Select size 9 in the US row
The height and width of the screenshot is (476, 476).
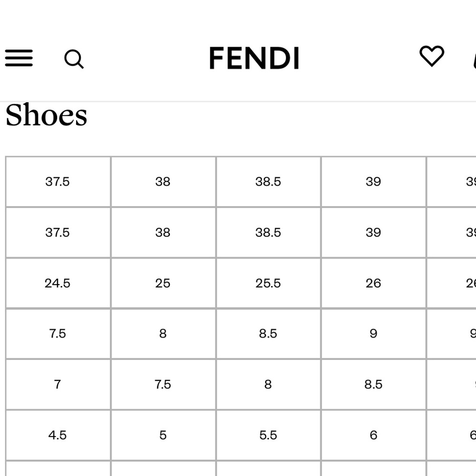tap(374, 333)
